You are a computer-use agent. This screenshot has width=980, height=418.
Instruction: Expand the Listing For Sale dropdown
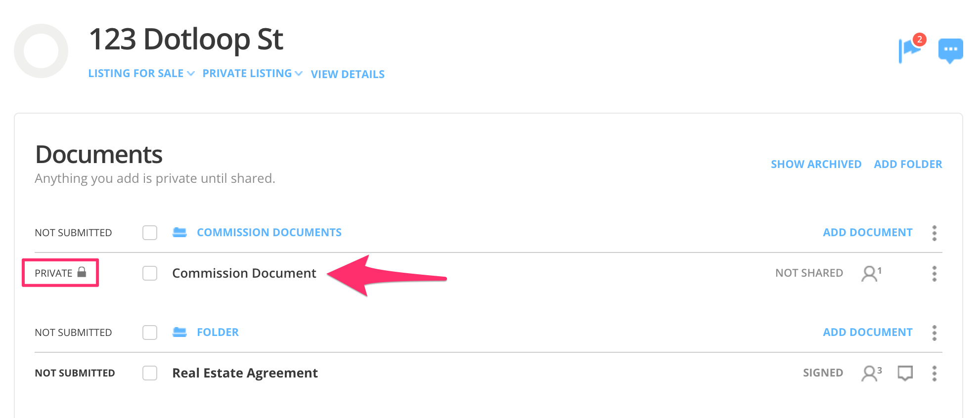point(141,74)
